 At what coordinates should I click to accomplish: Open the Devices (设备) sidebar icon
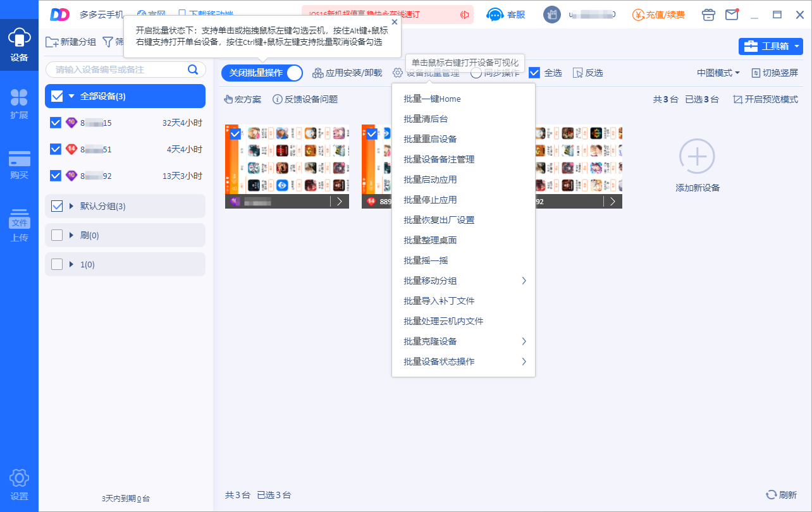point(19,44)
